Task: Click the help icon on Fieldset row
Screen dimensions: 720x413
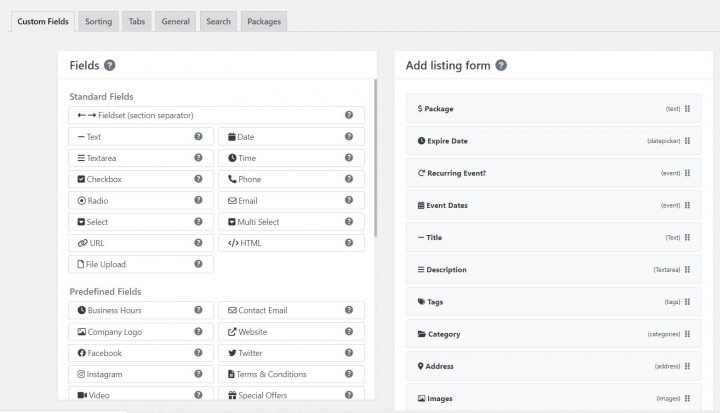Action: pyautogui.click(x=348, y=115)
